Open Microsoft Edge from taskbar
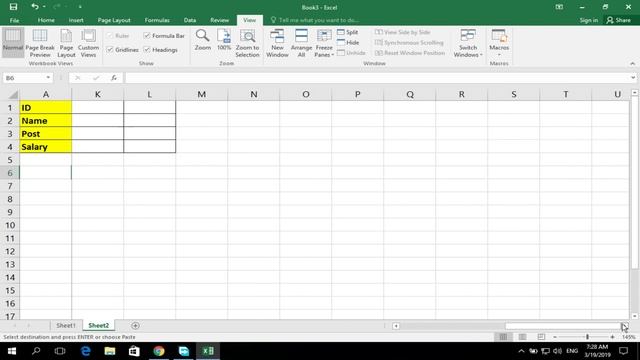The height and width of the screenshot is (360, 640). [85, 351]
